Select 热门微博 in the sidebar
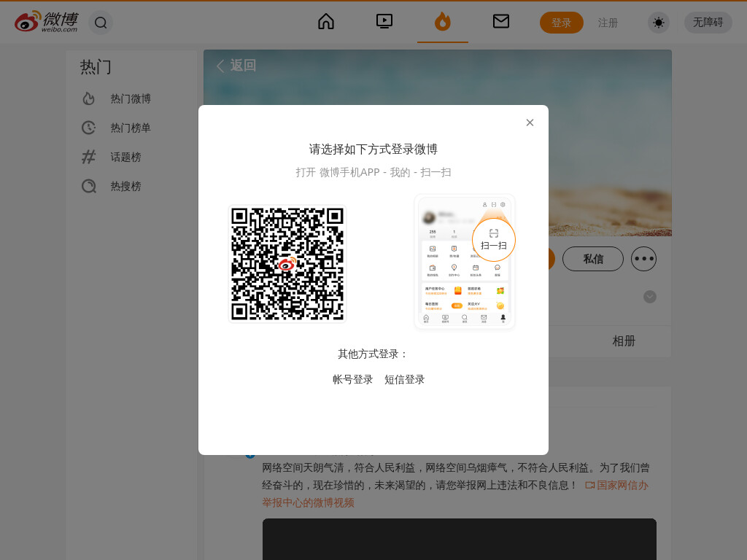 pyautogui.click(x=131, y=98)
